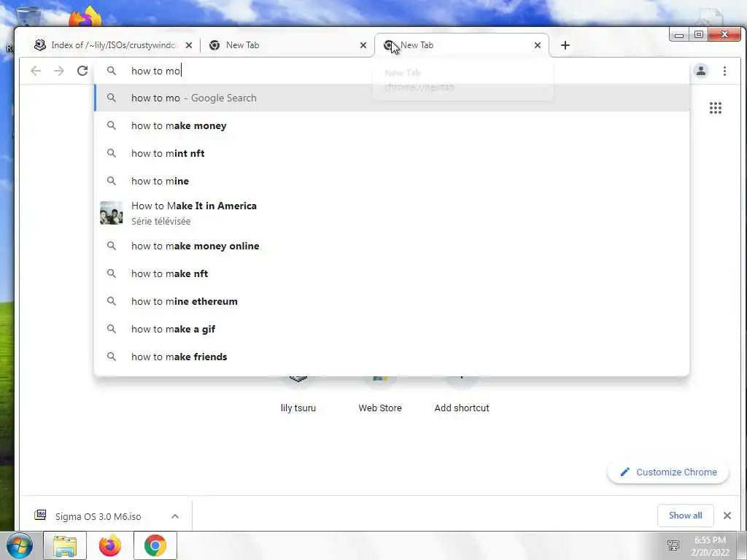
Task: Select the active third New Tab
Action: (461, 45)
